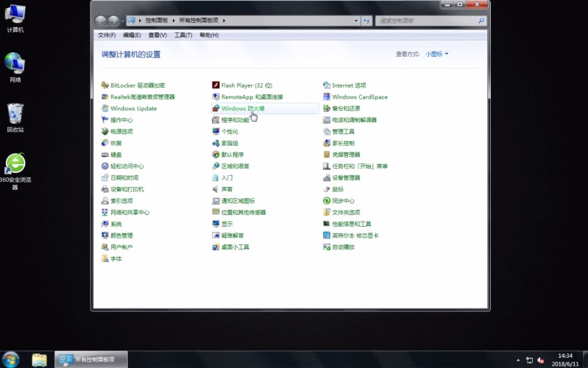Screen dimensions: 588x368
Task: Open BitLocker 驱动器加密 icon
Action: coord(105,85)
